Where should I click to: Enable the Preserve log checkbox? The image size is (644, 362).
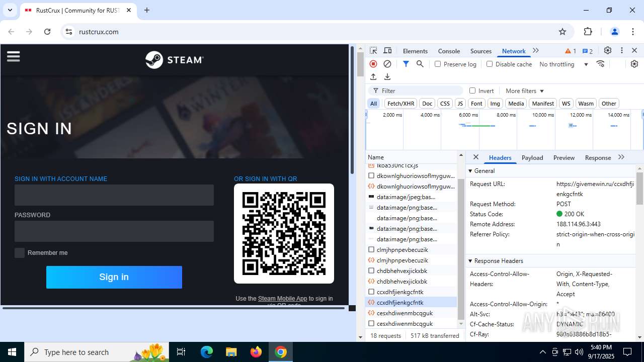coord(438,64)
